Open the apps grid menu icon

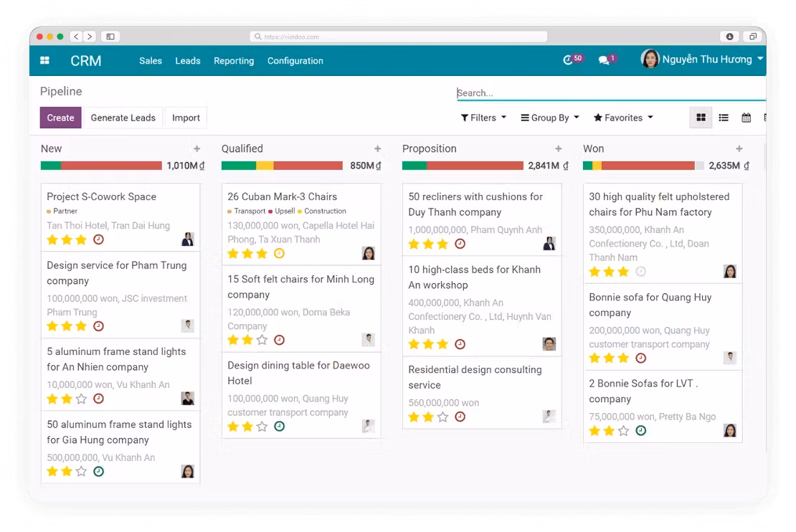point(44,61)
